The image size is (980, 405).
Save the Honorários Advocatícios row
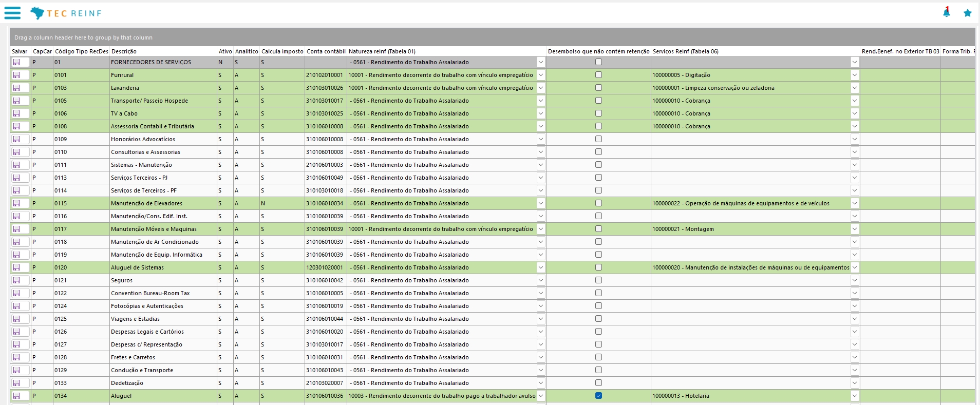[x=16, y=139]
